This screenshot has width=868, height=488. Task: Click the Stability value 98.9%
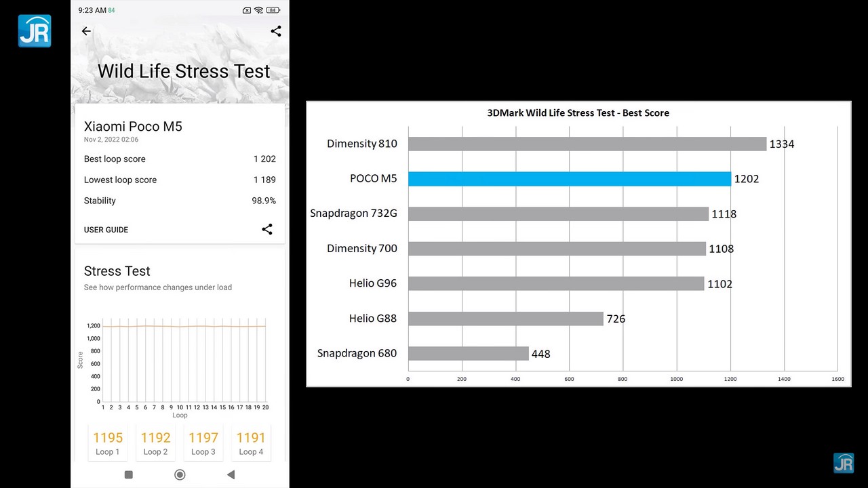pos(264,201)
